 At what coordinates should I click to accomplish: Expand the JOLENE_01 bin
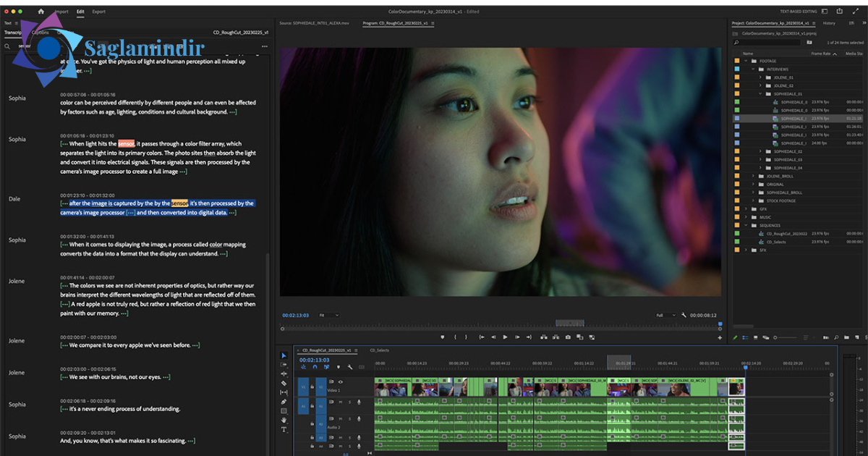[x=760, y=77]
